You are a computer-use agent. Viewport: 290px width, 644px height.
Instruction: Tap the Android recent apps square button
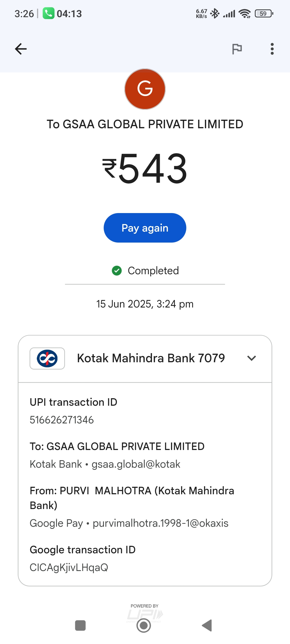pos(80,625)
